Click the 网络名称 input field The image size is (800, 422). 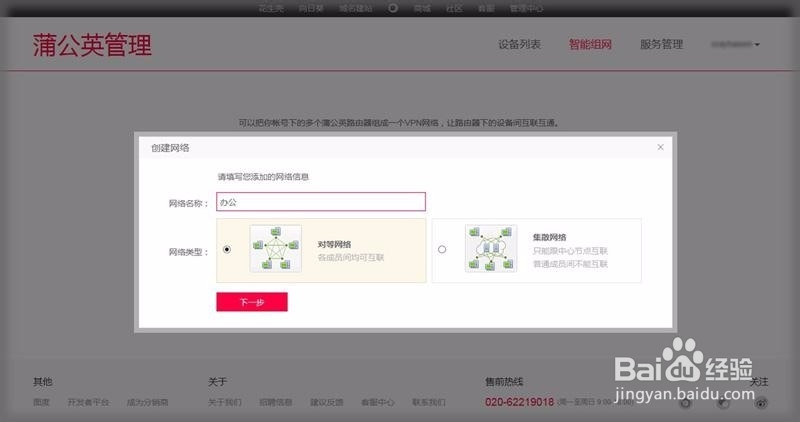[321, 202]
